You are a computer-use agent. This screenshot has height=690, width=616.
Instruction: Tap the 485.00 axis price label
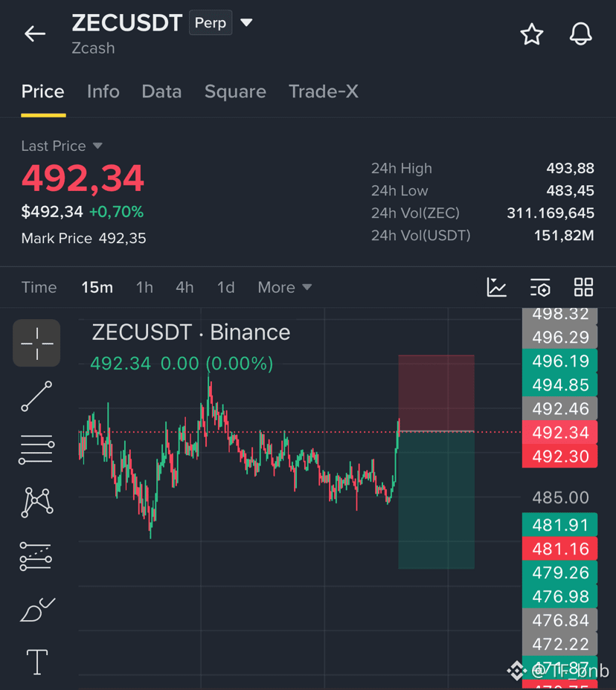tap(560, 497)
